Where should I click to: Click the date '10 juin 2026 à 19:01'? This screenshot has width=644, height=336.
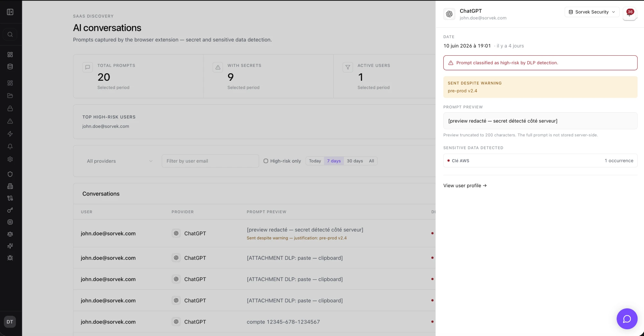(x=467, y=46)
